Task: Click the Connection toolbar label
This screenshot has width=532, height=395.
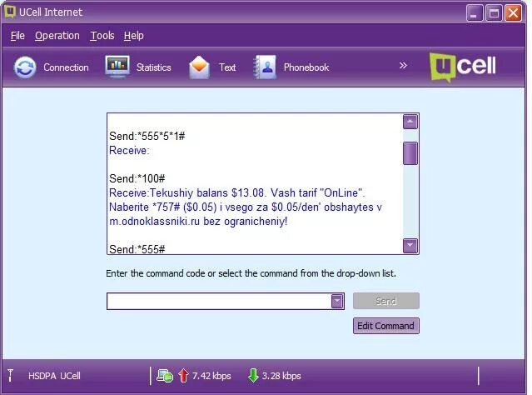Action: tap(66, 67)
